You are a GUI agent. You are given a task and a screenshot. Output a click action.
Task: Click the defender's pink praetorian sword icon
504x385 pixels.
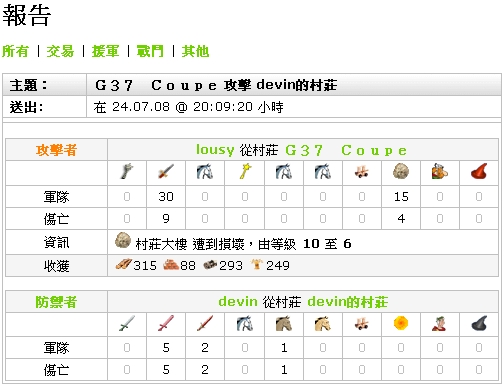tap(166, 323)
